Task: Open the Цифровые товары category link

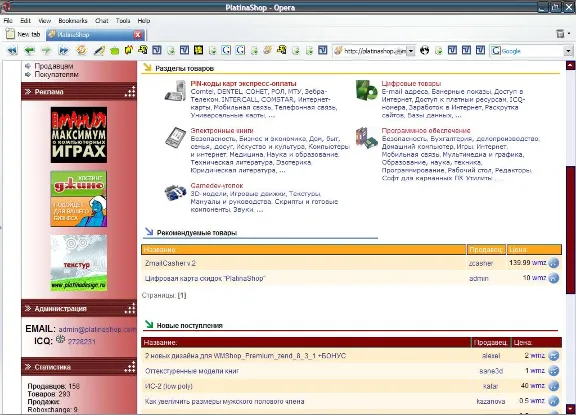Action: click(x=411, y=83)
